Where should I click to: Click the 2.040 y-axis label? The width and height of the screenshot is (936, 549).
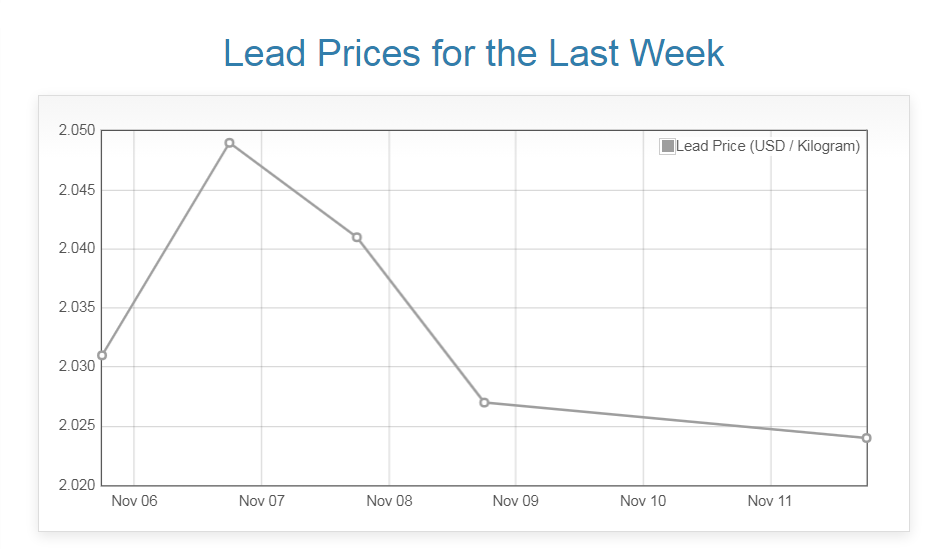76,249
